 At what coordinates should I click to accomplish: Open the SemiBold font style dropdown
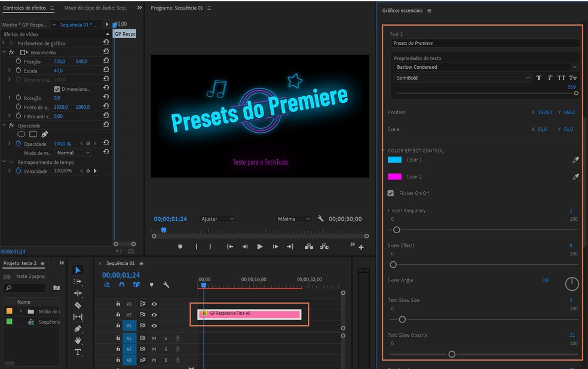528,78
